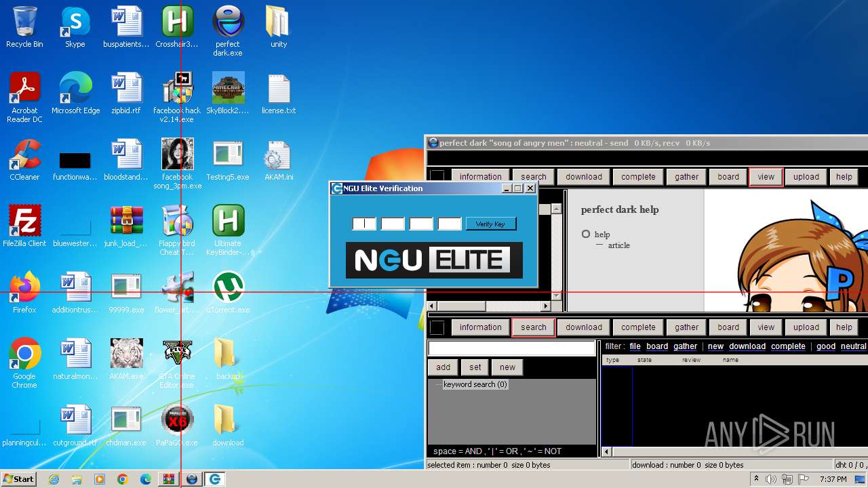Screen dimensions: 868x488
Task: Click the set button in search panel
Action: click(475, 367)
